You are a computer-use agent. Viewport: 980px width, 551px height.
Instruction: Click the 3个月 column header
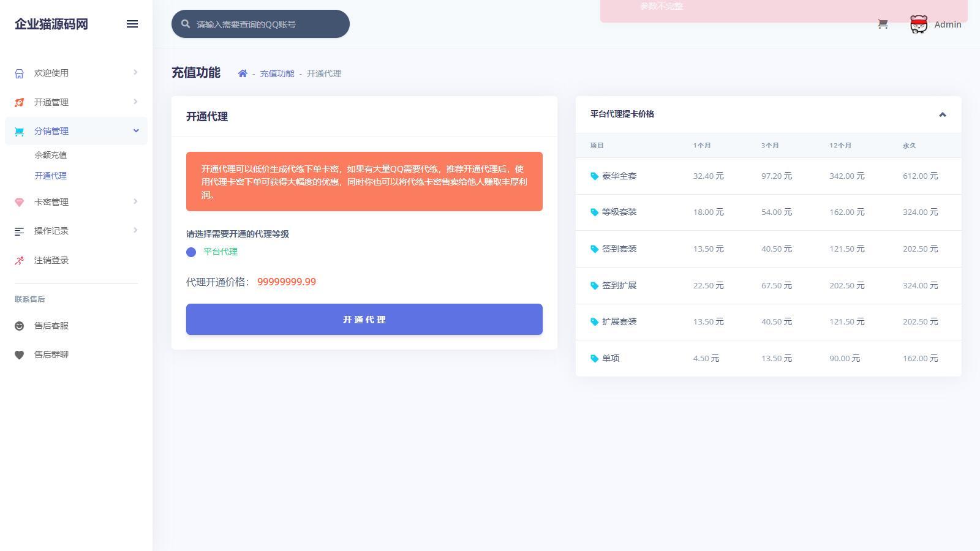[770, 146]
